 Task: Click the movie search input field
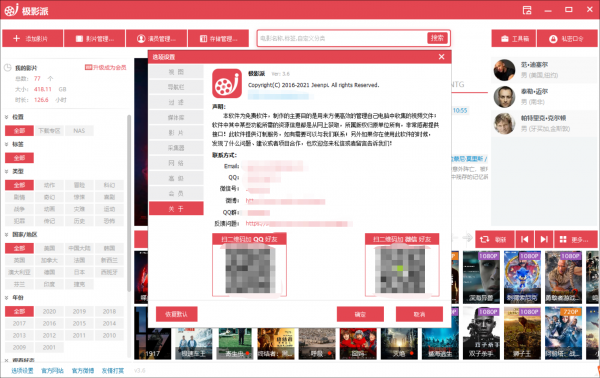(342, 38)
